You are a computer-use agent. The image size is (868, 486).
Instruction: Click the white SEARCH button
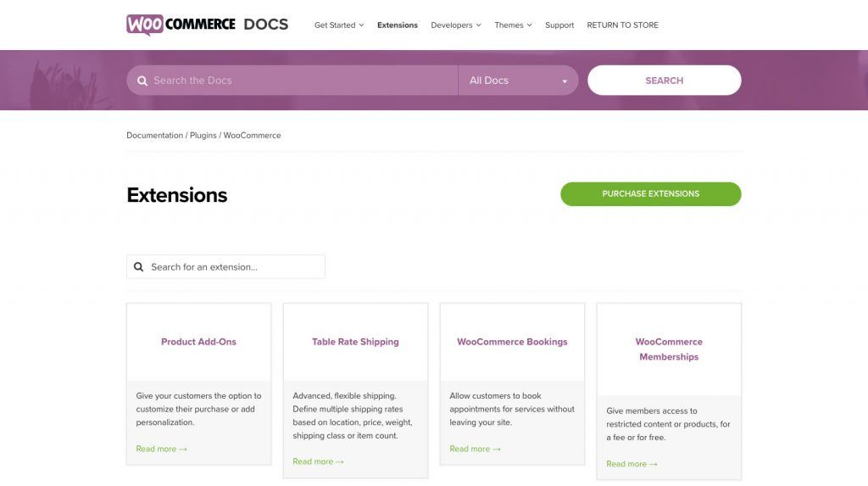[x=664, y=81]
